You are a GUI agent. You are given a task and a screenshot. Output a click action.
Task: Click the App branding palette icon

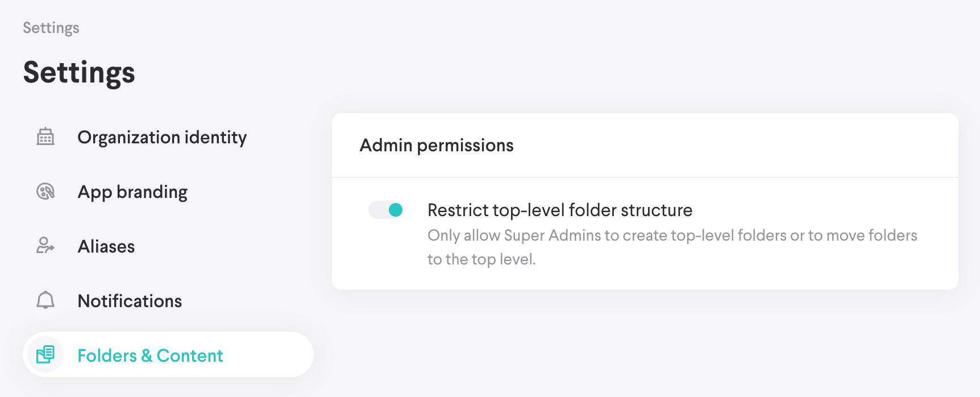(x=45, y=192)
